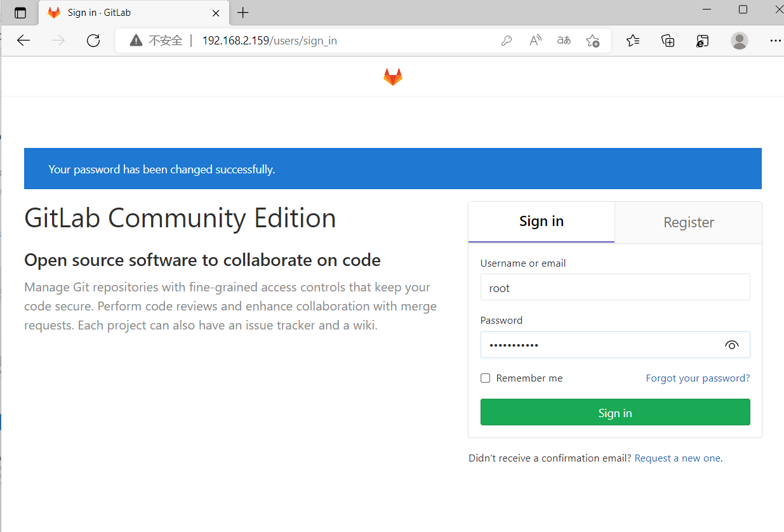Click the Username or email label
The image size is (784, 532).
(523, 263)
